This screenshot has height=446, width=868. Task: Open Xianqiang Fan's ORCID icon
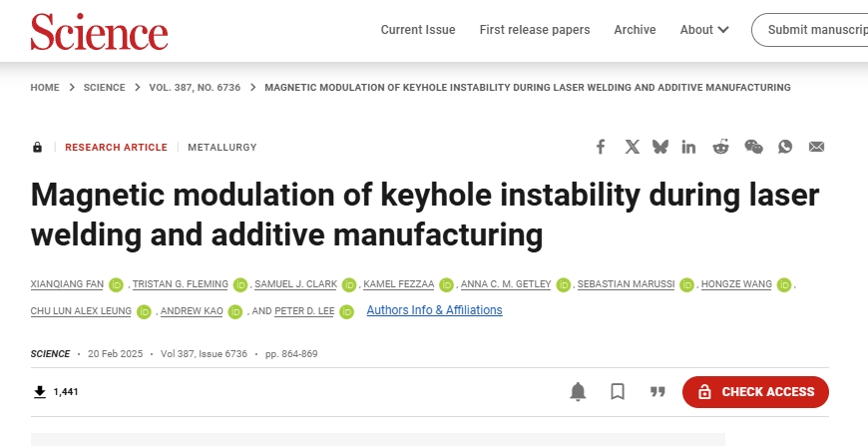116,284
